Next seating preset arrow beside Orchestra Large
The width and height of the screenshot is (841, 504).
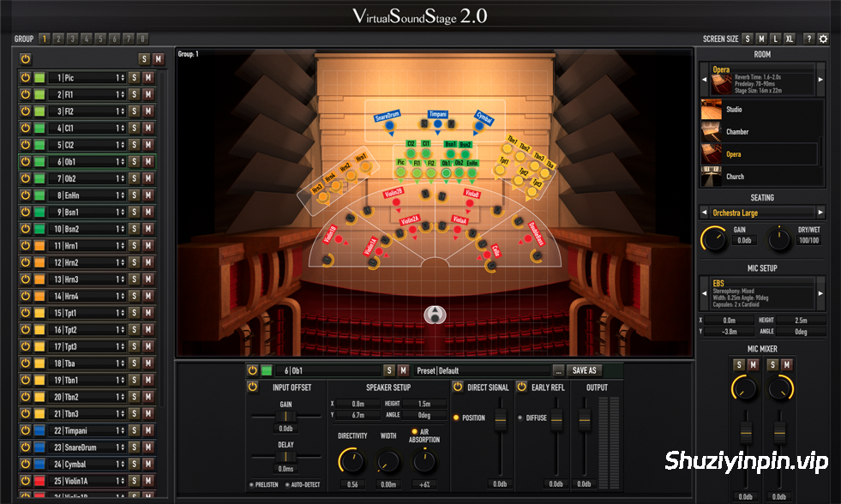click(x=820, y=213)
